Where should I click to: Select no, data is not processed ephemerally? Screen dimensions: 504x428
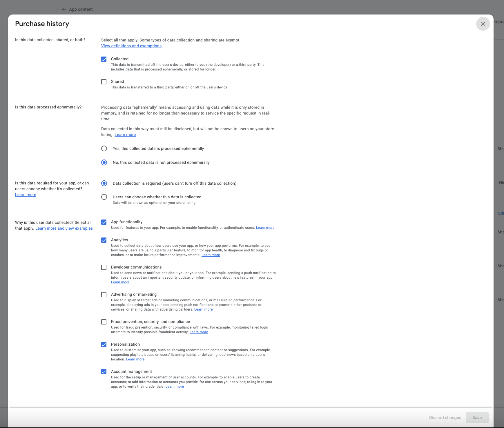104,162
